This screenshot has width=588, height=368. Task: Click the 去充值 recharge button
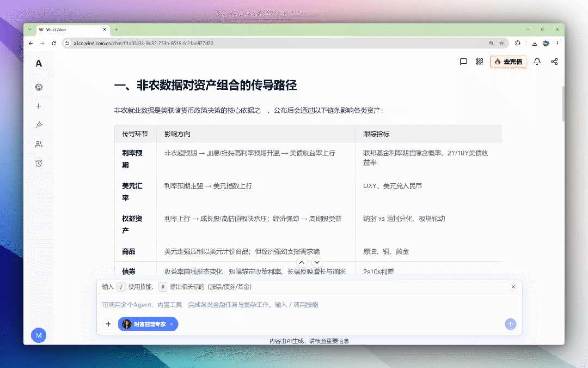click(x=509, y=62)
